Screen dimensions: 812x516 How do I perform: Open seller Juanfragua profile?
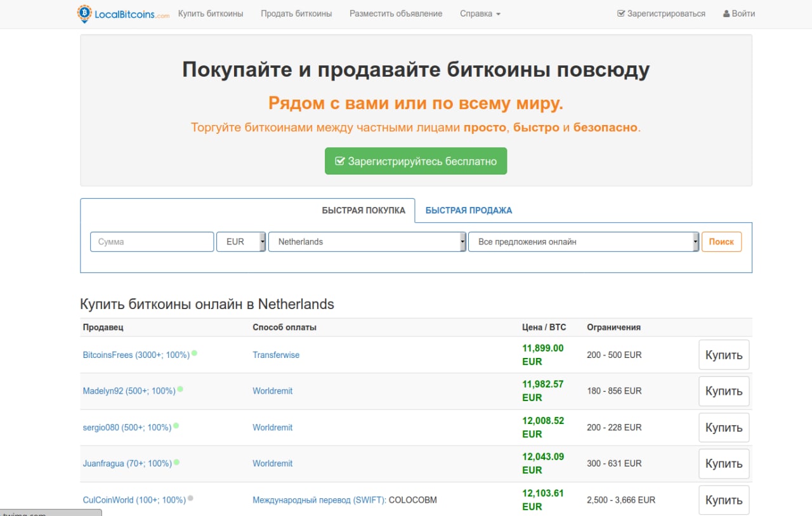click(x=128, y=464)
